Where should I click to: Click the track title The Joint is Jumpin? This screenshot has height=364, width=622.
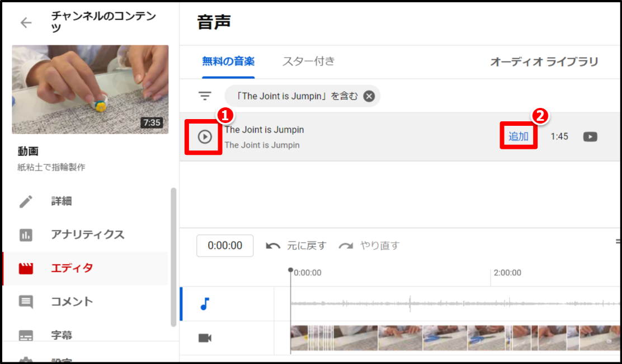point(264,130)
